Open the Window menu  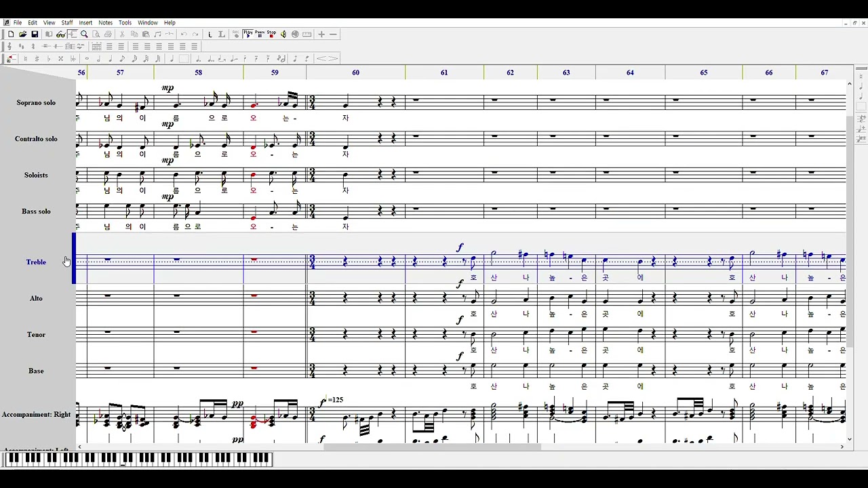click(x=148, y=22)
